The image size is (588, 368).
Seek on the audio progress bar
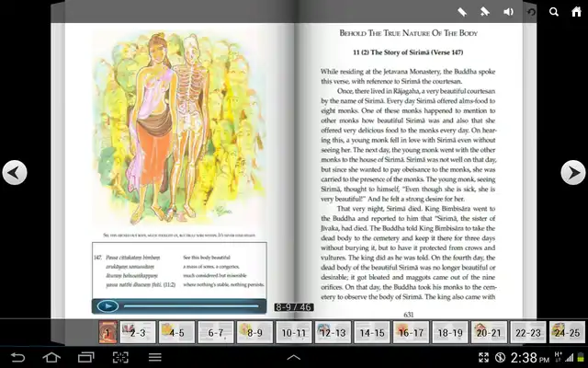(191, 306)
